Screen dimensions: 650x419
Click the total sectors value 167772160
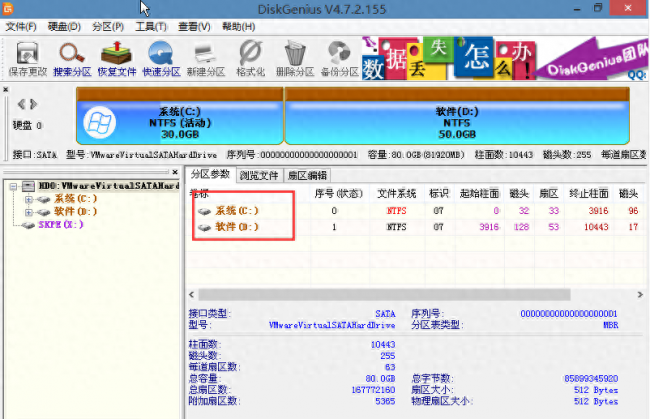[373, 390]
